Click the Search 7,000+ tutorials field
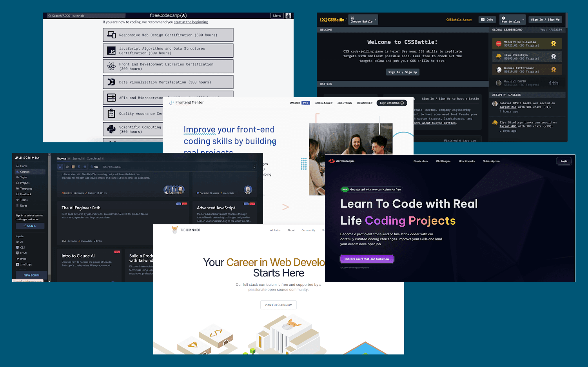The width and height of the screenshot is (588, 367). (x=86, y=16)
